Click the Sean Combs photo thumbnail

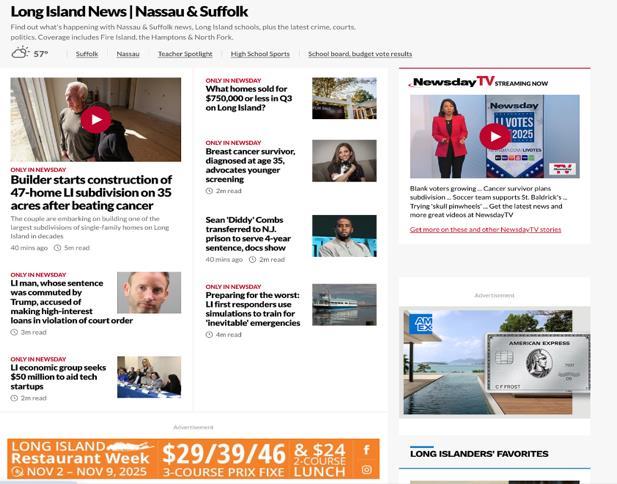pyautogui.click(x=344, y=236)
